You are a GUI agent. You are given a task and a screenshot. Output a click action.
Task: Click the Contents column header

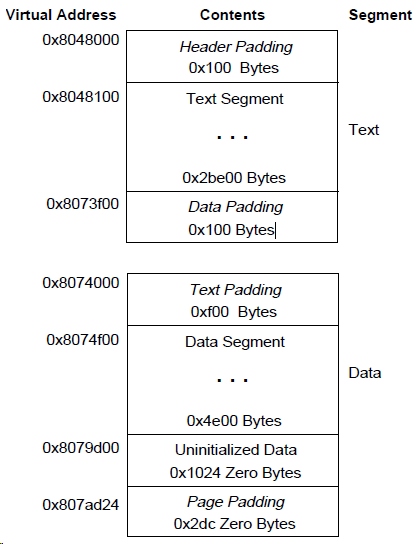pos(232,15)
